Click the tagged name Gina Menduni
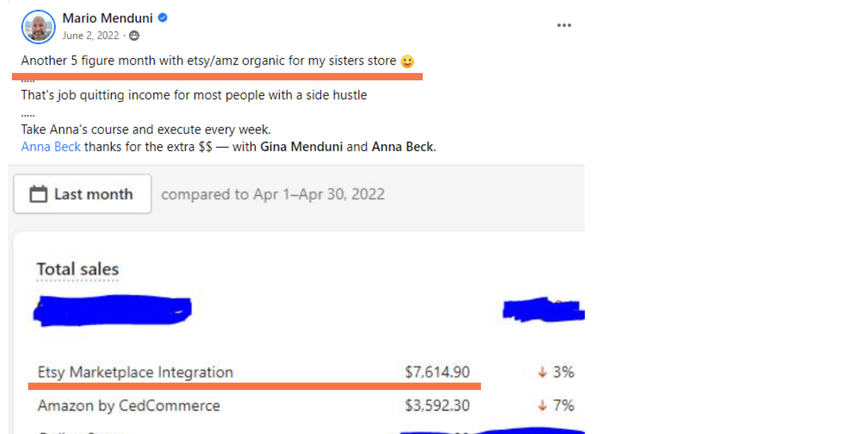868x434 pixels. (x=301, y=147)
